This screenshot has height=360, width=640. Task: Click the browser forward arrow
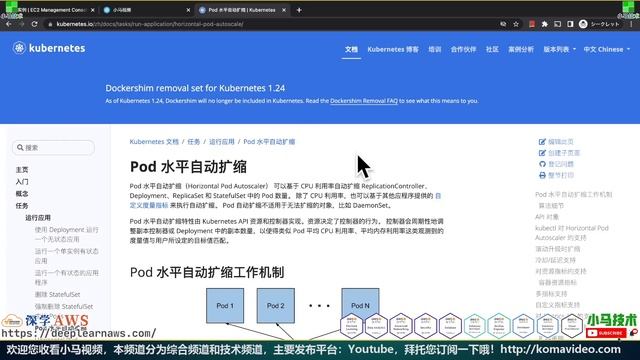(21, 24)
